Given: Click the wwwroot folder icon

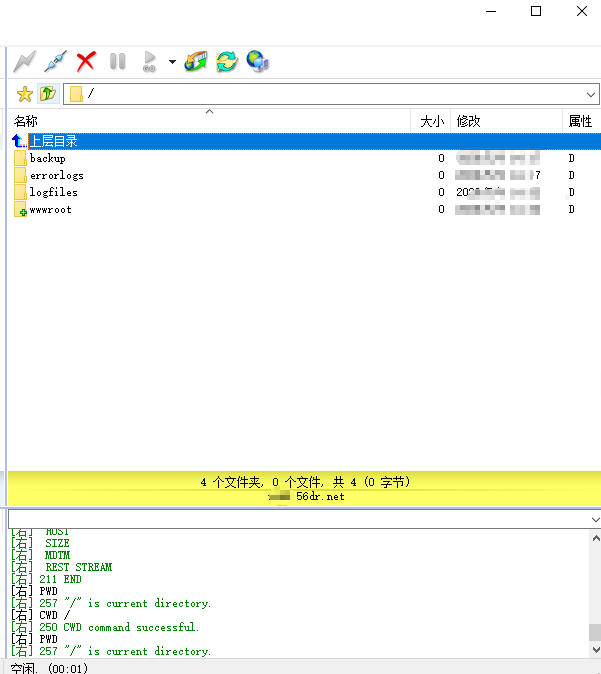Looking at the screenshot, I should 20,209.
